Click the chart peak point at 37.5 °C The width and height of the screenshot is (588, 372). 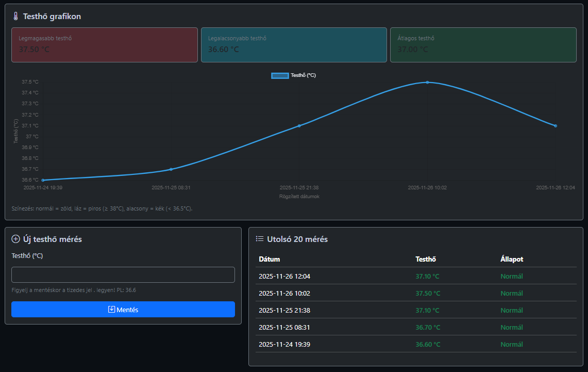coord(427,83)
